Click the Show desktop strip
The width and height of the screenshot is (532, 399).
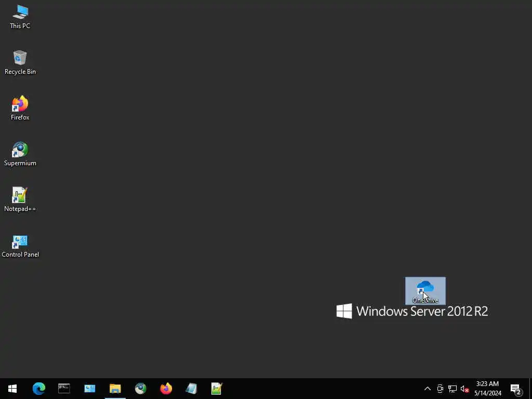click(530, 389)
